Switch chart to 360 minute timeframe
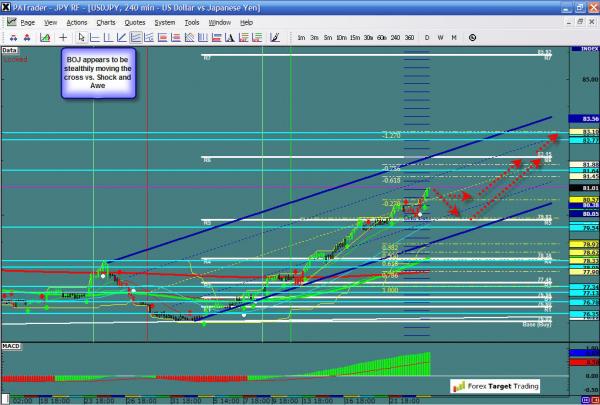Image resolution: width=600 pixels, height=405 pixels. pyautogui.click(x=409, y=38)
